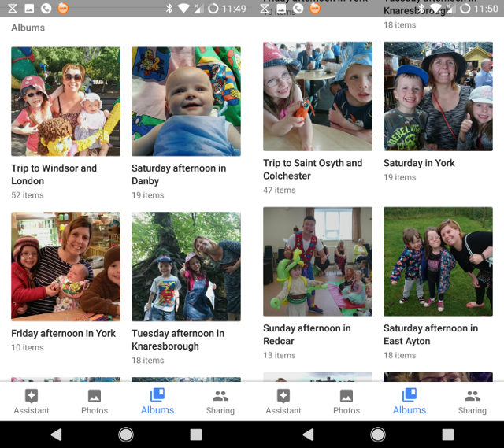Open Trip to Windsor and London album thumbnail
Viewport: 504px width, 448px height.
coord(66,102)
